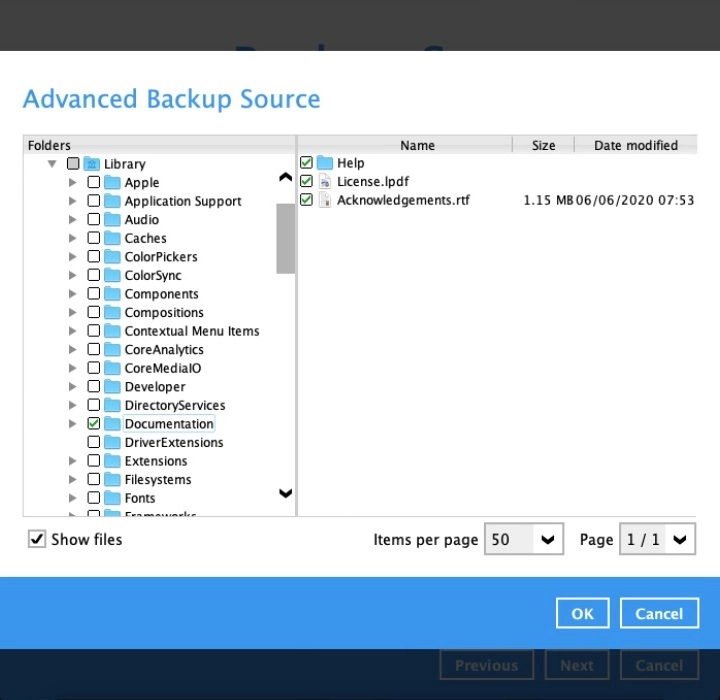Click the ColorSync folder icon
Viewport: 720px width, 700px height.
[x=112, y=275]
